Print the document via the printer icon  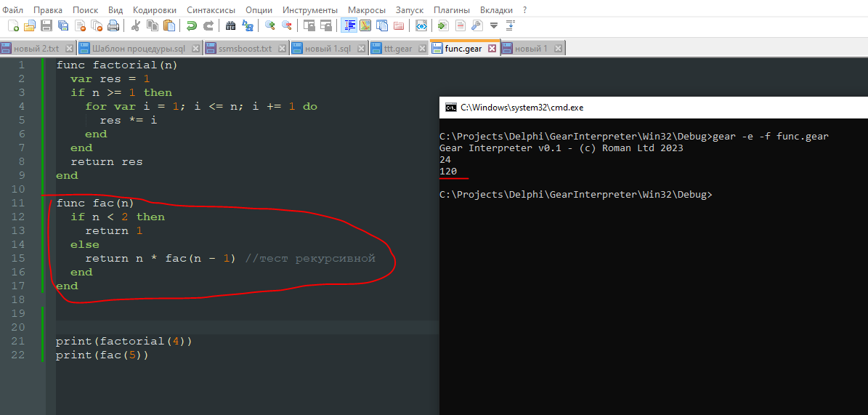coord(113,25)
